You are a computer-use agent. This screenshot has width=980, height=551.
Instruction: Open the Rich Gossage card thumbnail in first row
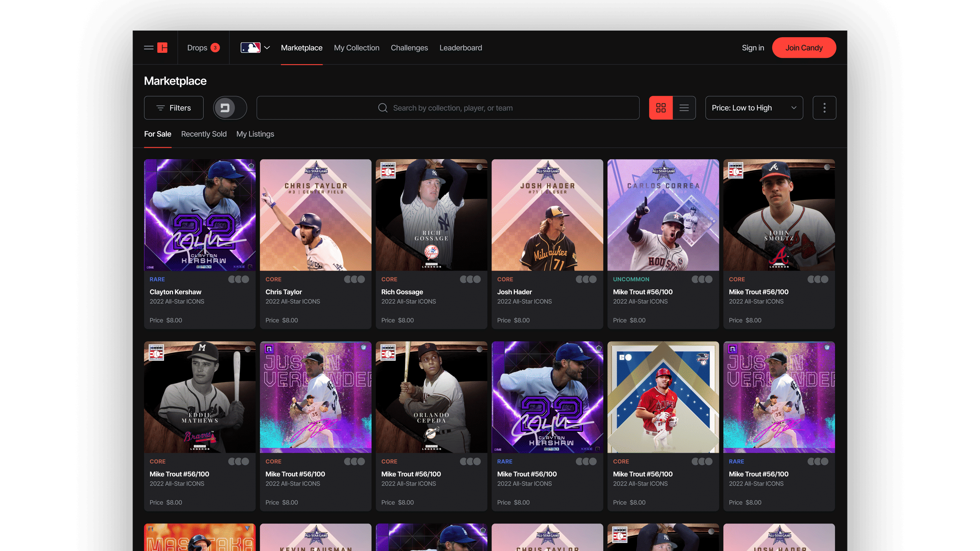click(431, 215)
